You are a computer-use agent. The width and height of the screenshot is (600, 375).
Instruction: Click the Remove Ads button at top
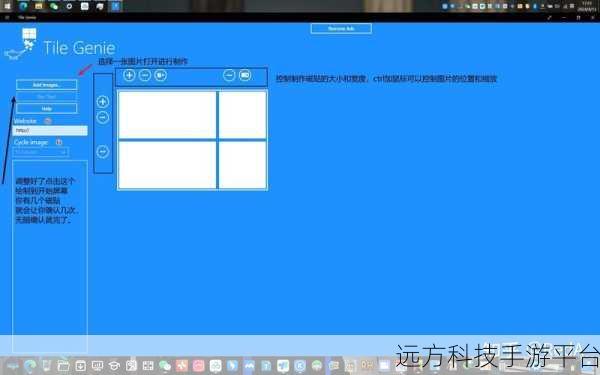point(341,29)
